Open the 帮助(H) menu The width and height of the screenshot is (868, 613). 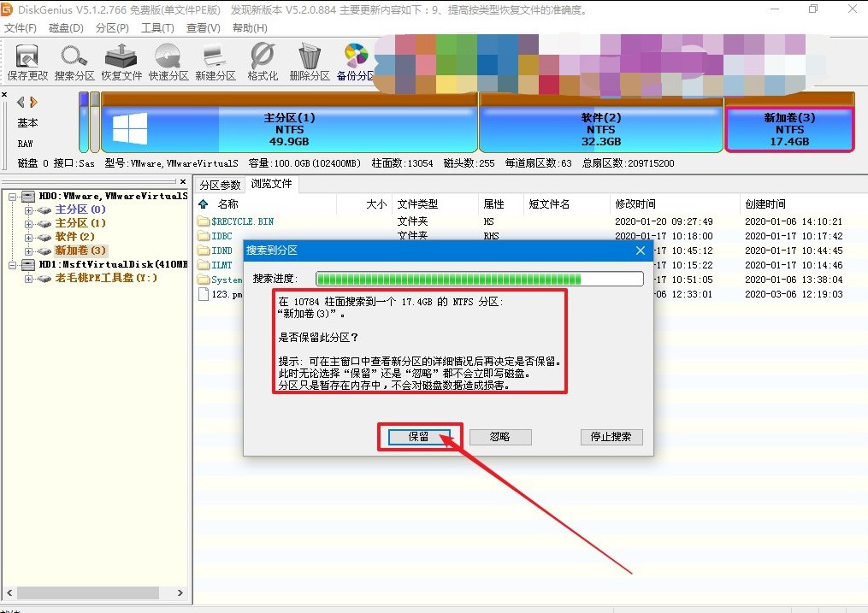coord(250,28)
